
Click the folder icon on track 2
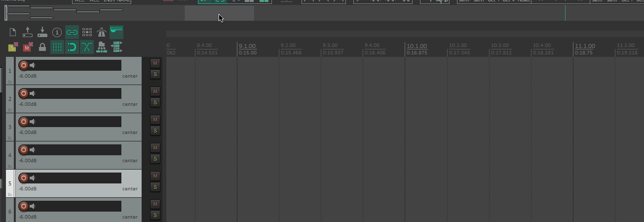[10, 110]
